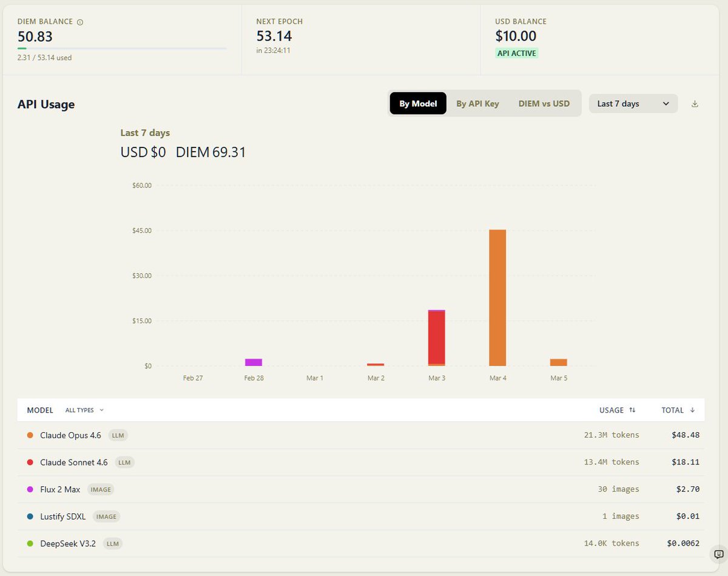
Task: Click the $0.01 total value
Action: [688, 517]
